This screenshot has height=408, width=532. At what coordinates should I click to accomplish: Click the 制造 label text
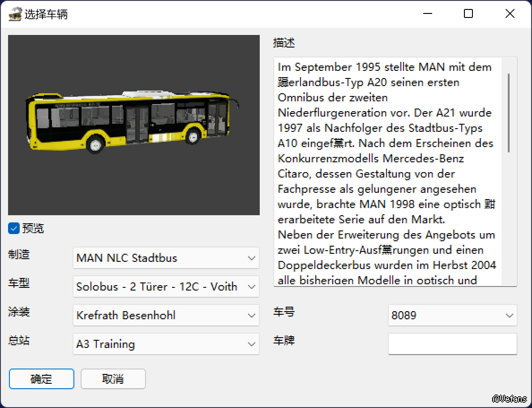coord(19,255)
